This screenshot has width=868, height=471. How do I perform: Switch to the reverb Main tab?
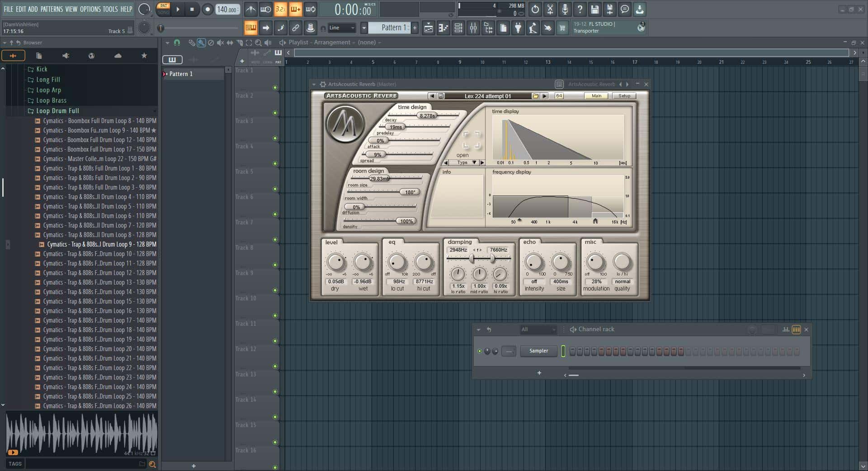[597, 96]
